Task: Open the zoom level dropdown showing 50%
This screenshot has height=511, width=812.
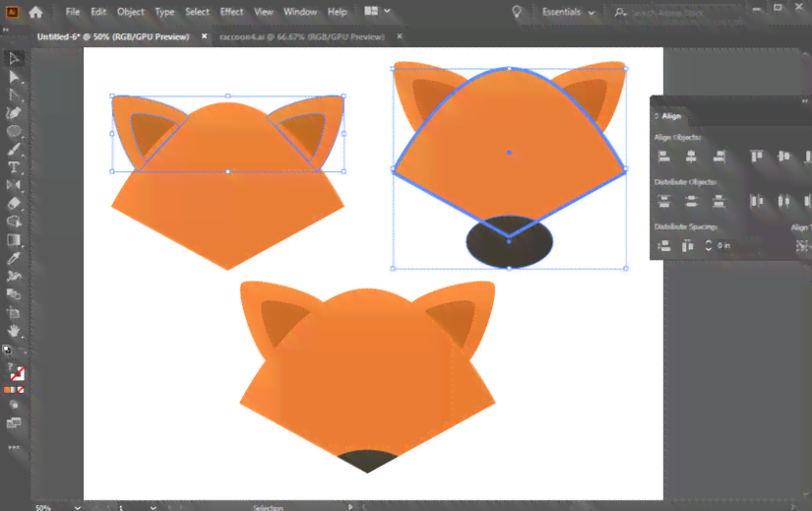Action: pyautogui.click(x=78, y=507)
